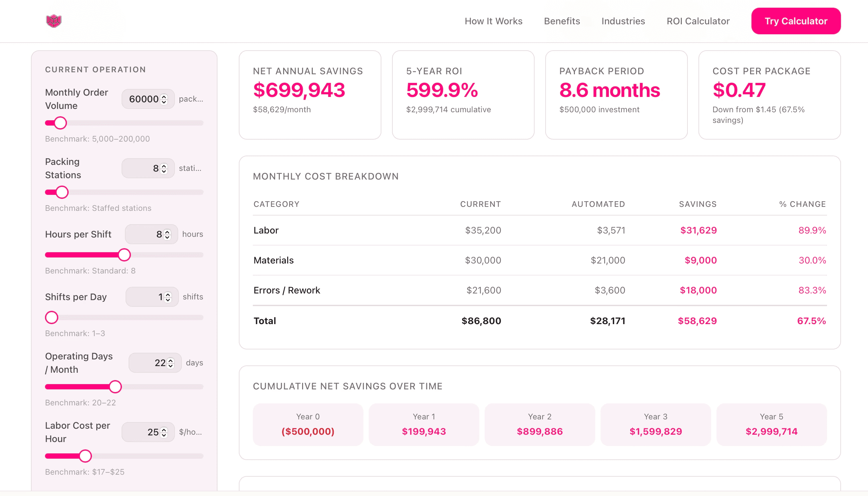Select the Year 5 savings card
The image size is (868, 496).
pos(771,424)
